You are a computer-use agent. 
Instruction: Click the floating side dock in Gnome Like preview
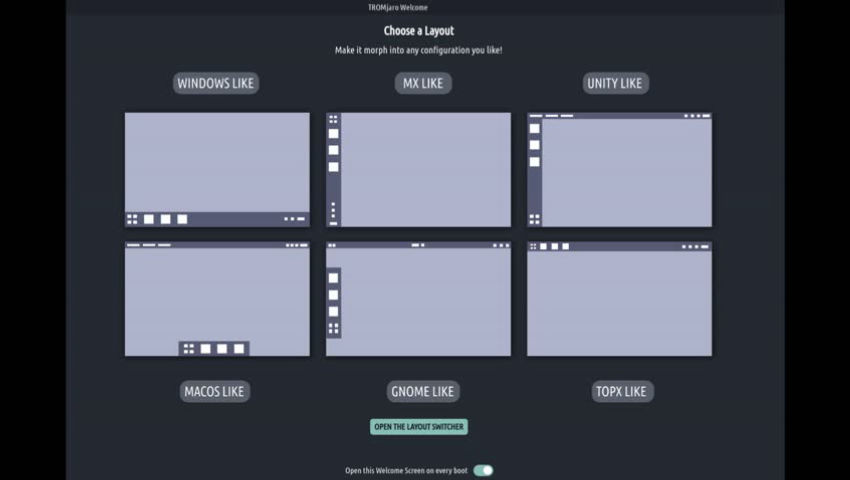[x=333, y=303]
